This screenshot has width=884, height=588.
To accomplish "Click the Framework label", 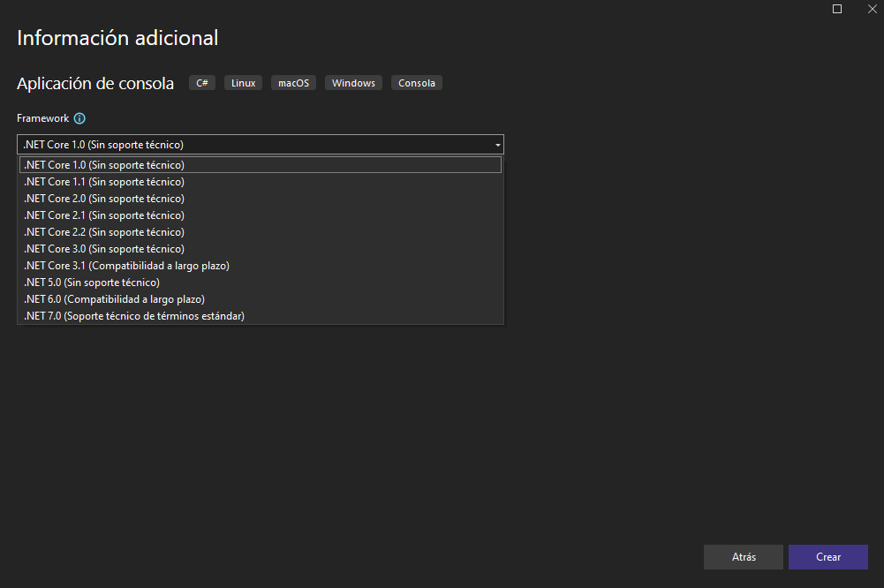I will [x=43, y=118].
